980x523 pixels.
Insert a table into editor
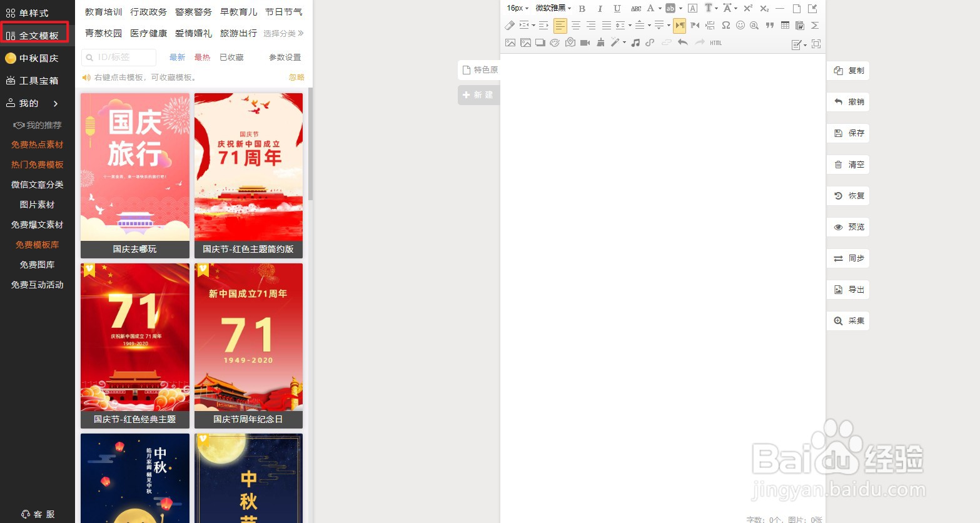tap(785, 26)
